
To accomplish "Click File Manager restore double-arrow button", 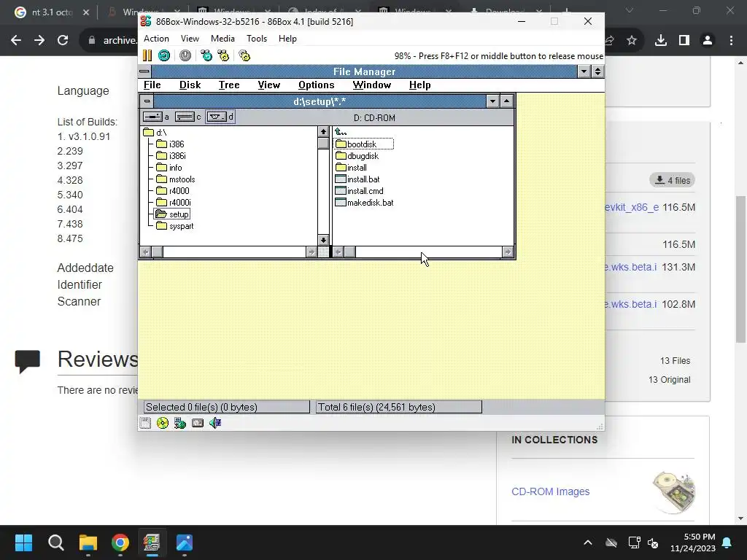I will 597,71.
